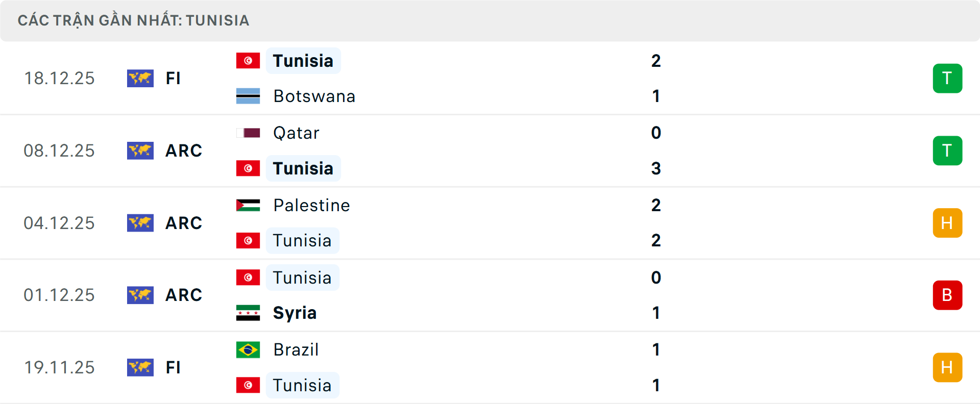Click the green T badge for Qatar match
Viewport: 980px width, 404px height.
click(x=947, y=150)
